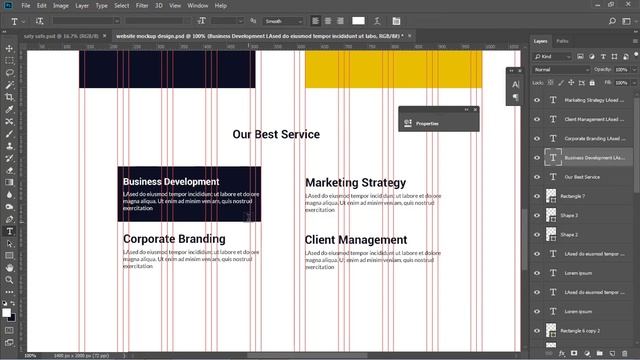Select the Blur tool
The image size is (640, 360).
tap(9, 195)
